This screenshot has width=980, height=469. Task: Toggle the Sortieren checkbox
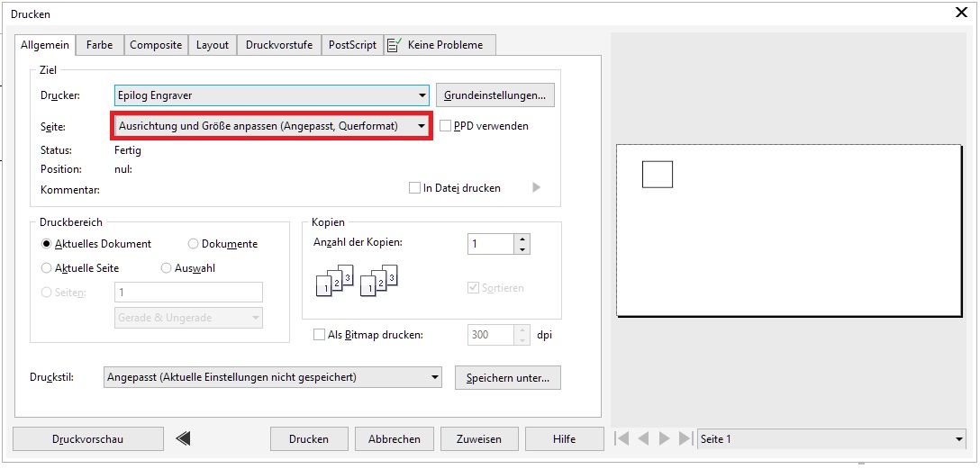click(473, 288)
